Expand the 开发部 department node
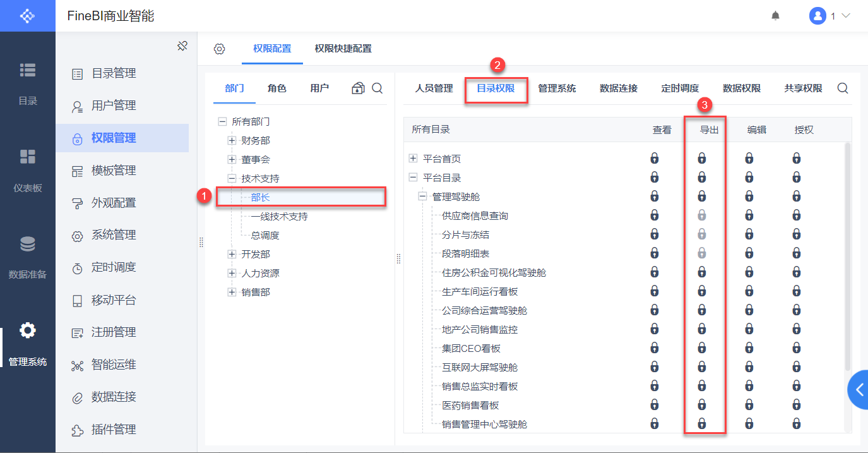 coord(232,254)
